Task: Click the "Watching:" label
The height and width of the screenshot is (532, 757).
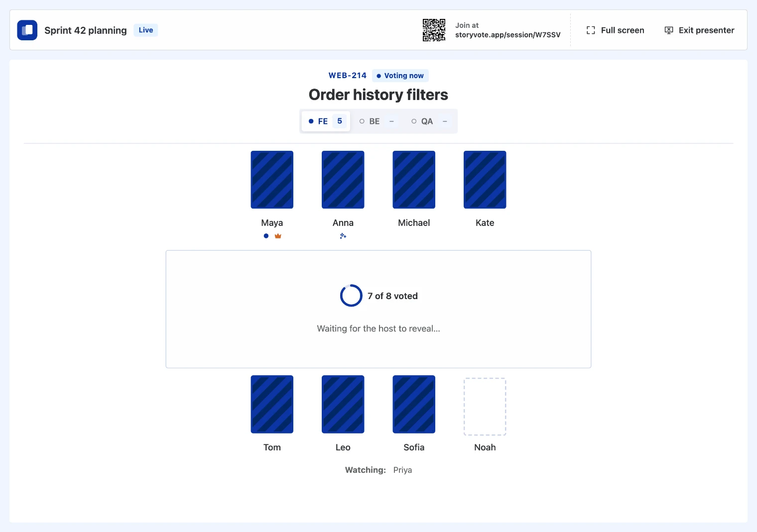Action: pos(366,470)
